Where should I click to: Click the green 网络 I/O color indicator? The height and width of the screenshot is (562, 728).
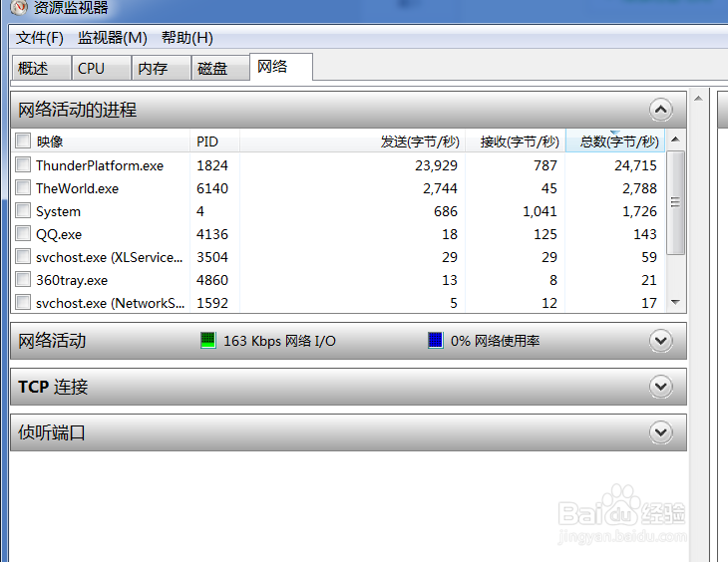(x=208, y=340)
